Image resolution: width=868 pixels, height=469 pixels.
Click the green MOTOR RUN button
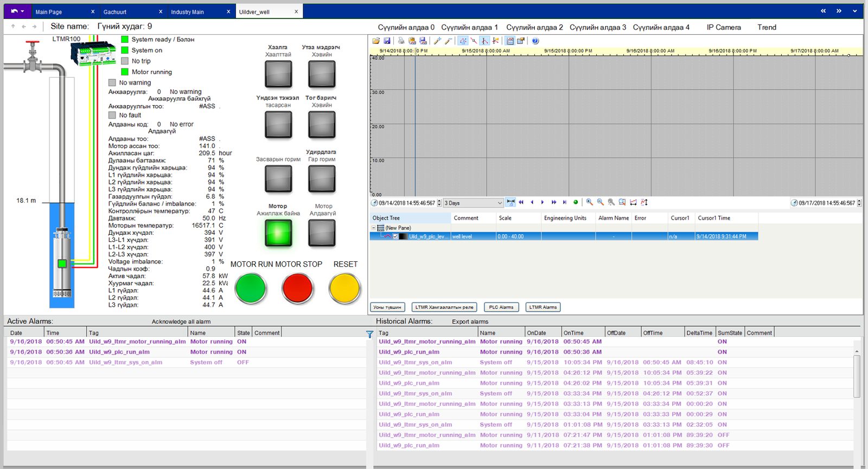click(251, 288)
